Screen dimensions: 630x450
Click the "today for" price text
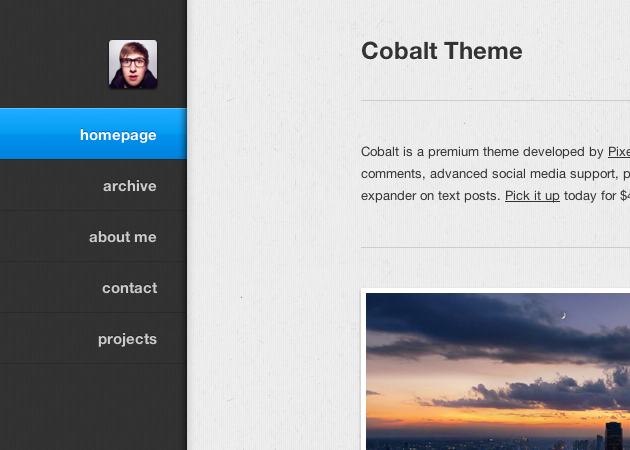[x=590, y=195]
